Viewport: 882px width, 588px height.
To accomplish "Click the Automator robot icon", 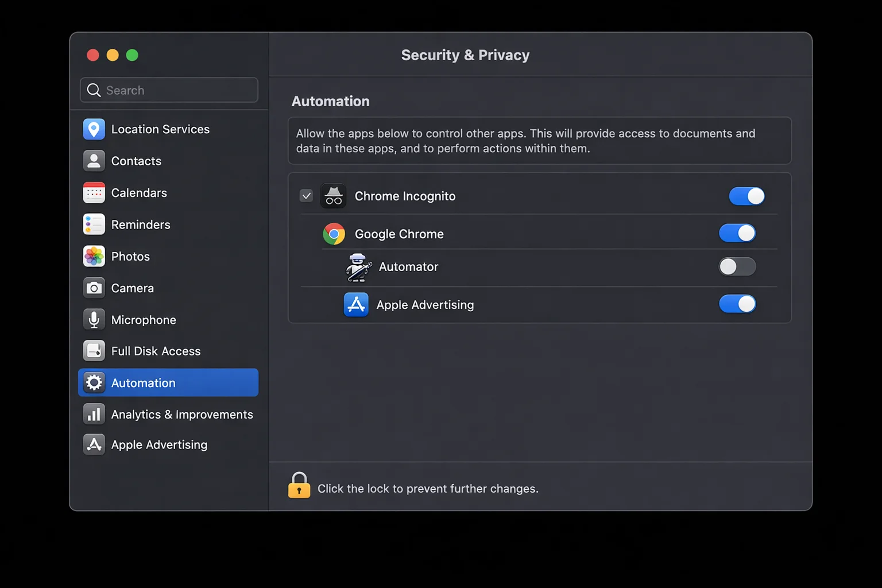I will coord(358,267).
